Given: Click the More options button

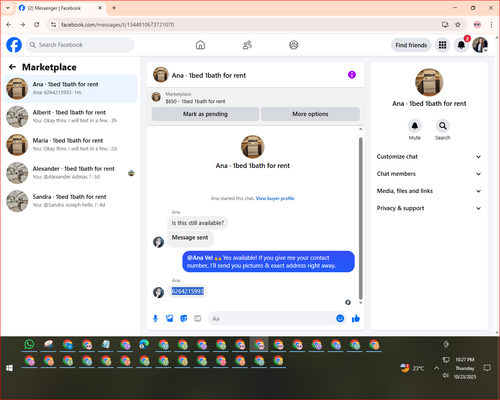Looking at the screenshot, I should click(310, 114).
